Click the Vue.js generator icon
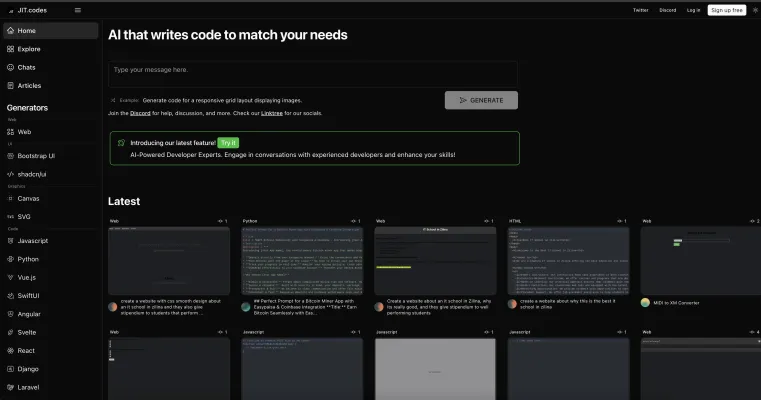This screenshot has width=761, height=400. pos(10,277)
